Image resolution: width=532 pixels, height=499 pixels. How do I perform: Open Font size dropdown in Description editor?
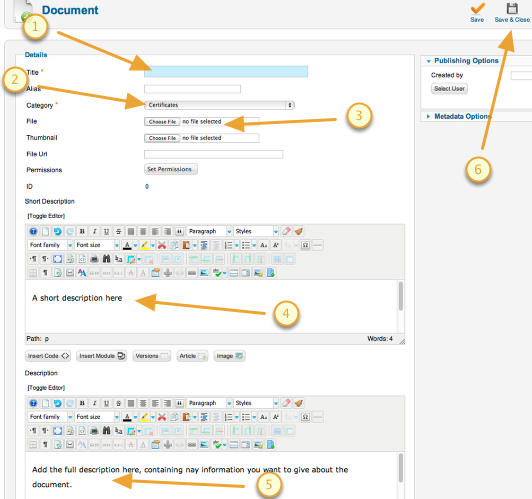coord(97,417)
